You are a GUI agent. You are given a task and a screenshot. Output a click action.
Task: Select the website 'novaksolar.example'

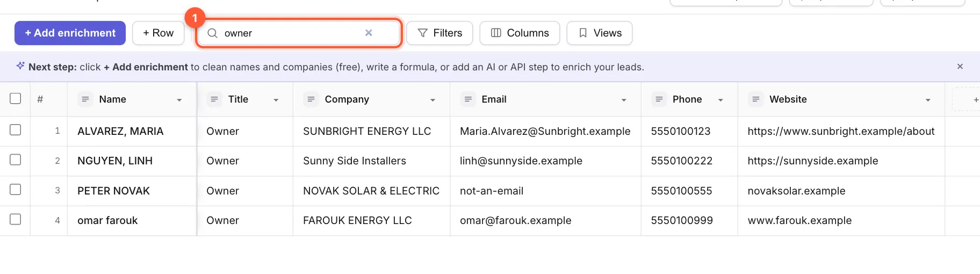(841, 191)
